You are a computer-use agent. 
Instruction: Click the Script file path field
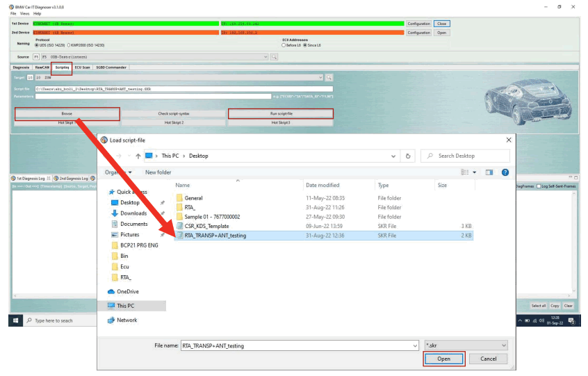pos(183,89)
